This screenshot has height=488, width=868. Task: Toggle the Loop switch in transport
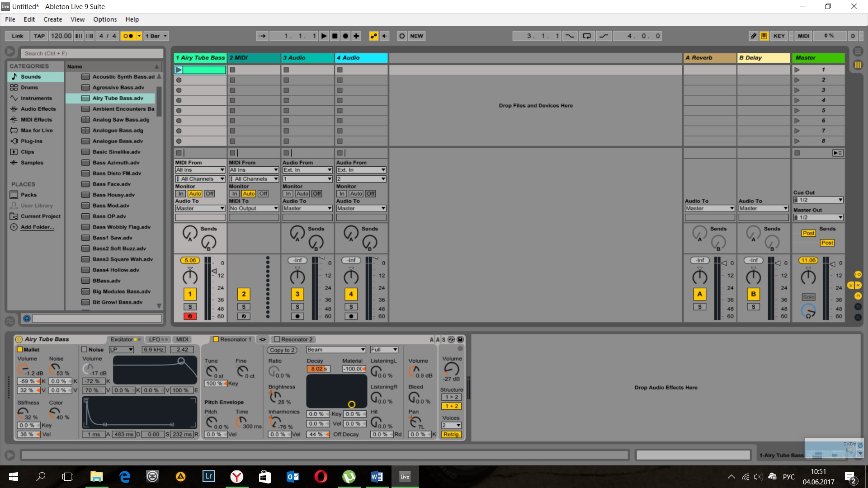(586, 36)
